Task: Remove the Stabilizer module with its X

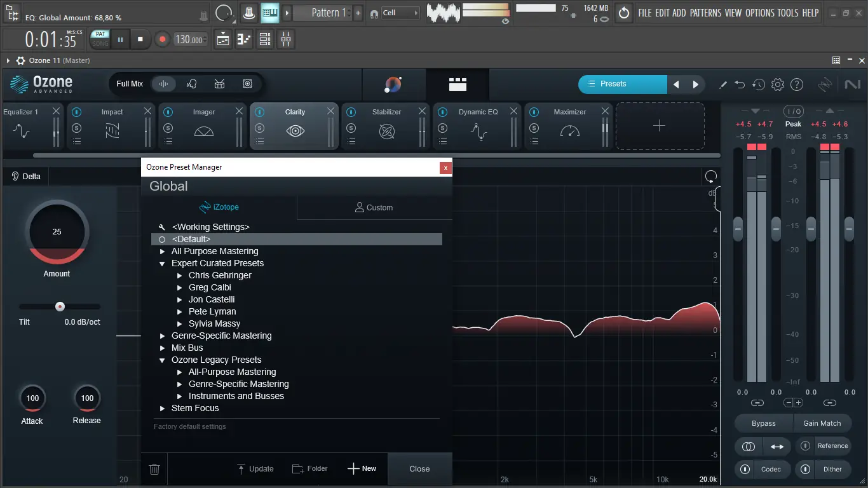Action: 422,111
